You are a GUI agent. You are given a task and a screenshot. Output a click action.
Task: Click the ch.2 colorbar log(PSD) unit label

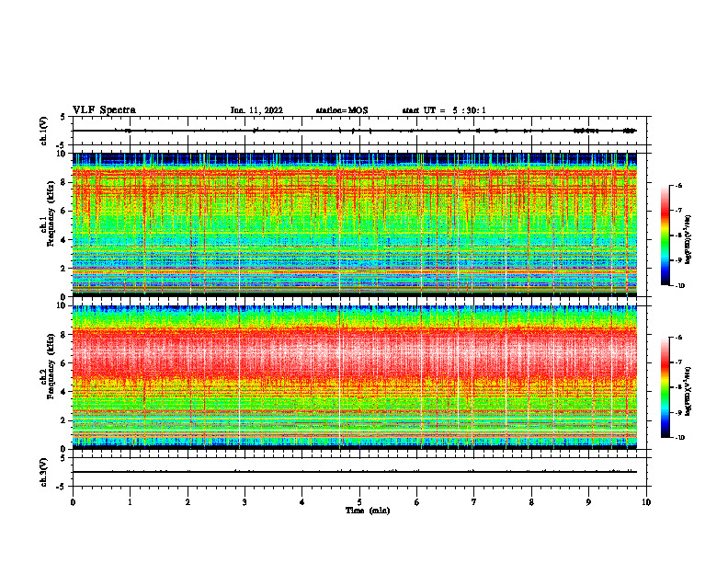pos(688,391)
